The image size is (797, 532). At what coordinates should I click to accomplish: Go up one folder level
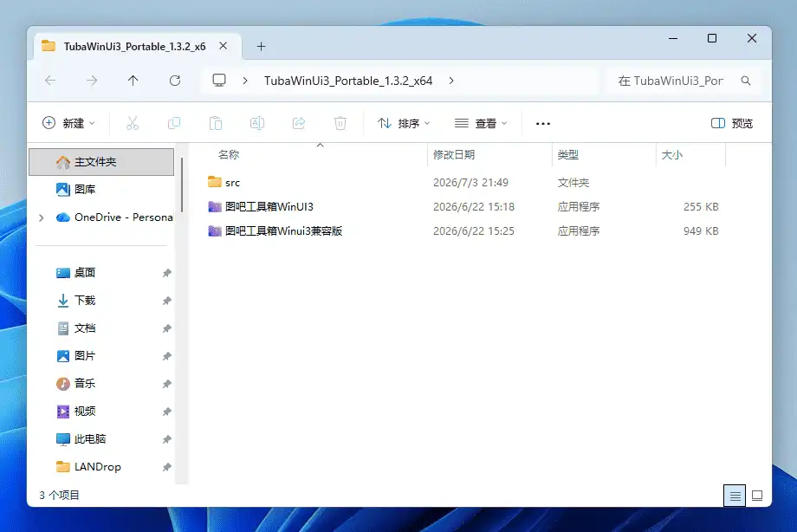coord(133,81)
